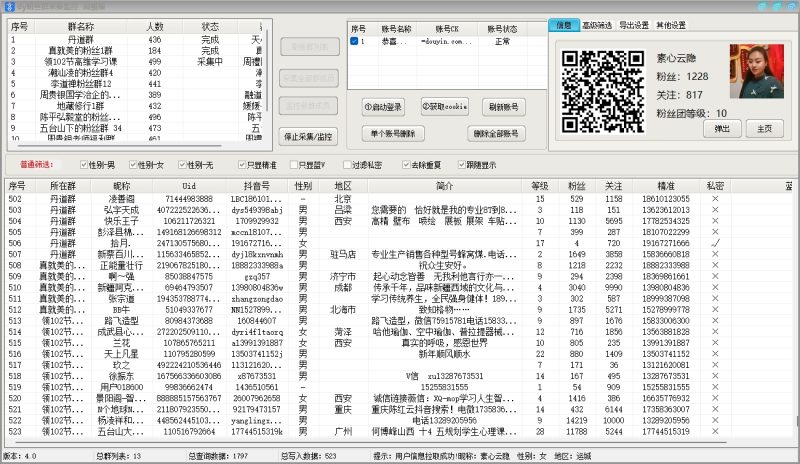Click the × mark in row 510's 私密 column

(x=715, y=287)
